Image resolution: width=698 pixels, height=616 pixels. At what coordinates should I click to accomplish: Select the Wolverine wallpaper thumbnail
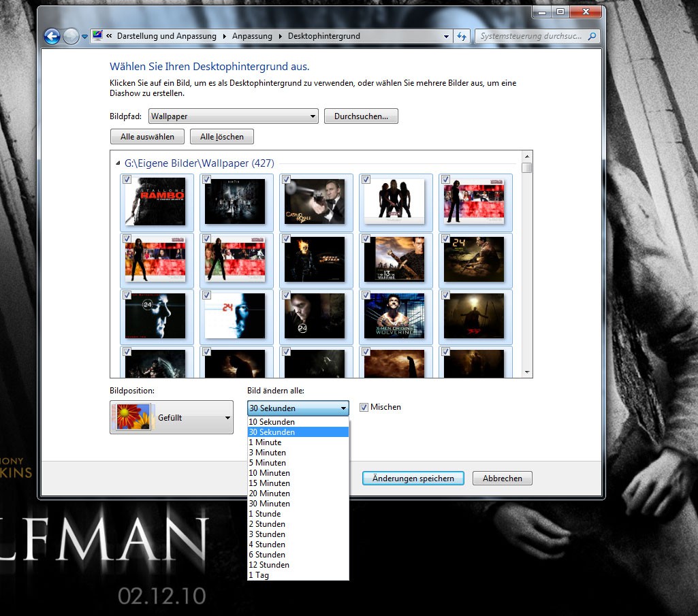(394, 316)
